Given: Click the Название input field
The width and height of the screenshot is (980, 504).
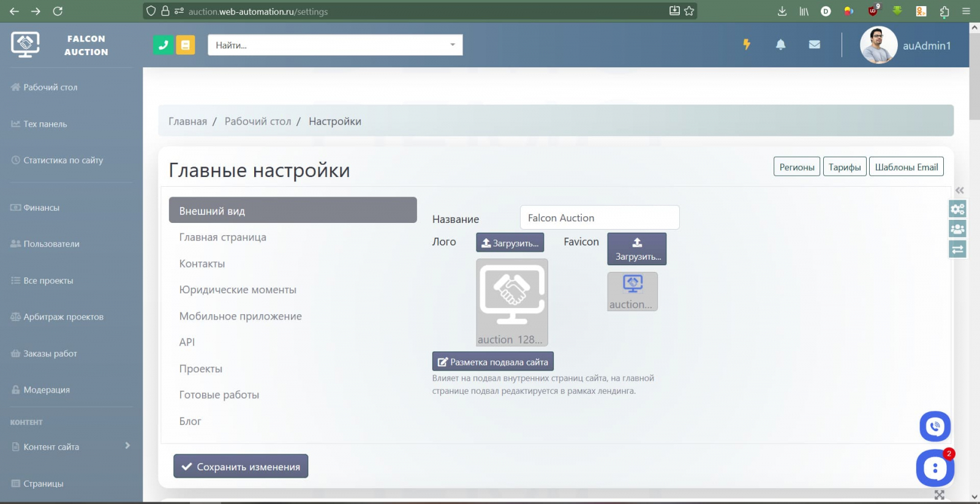Looking at the screenshot, I should pos(599,218).
